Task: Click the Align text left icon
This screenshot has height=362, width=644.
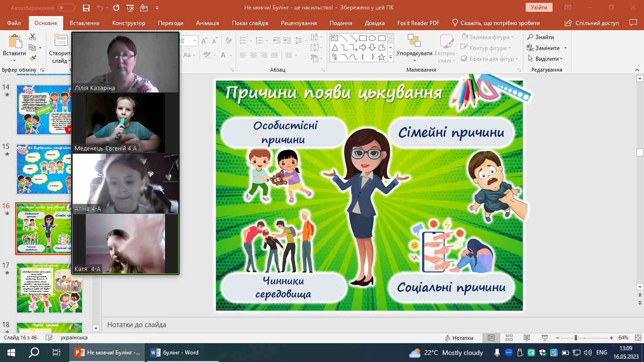Action: [x=243, y=56]
